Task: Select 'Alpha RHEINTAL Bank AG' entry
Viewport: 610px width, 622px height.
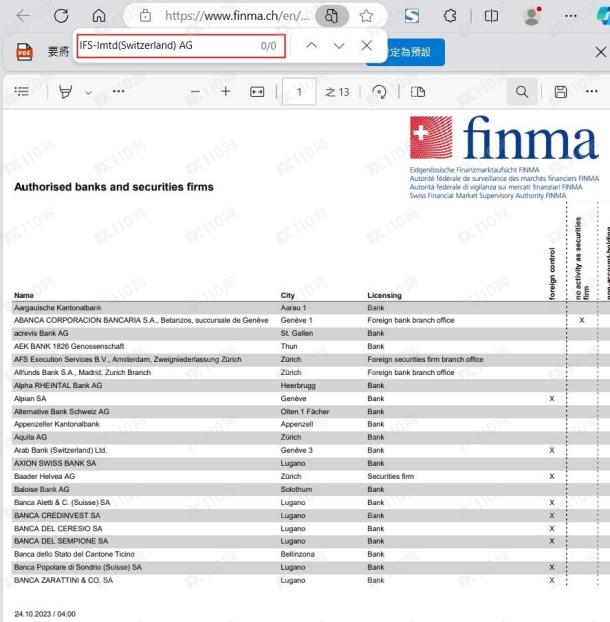Action: (x=58, y=386)
